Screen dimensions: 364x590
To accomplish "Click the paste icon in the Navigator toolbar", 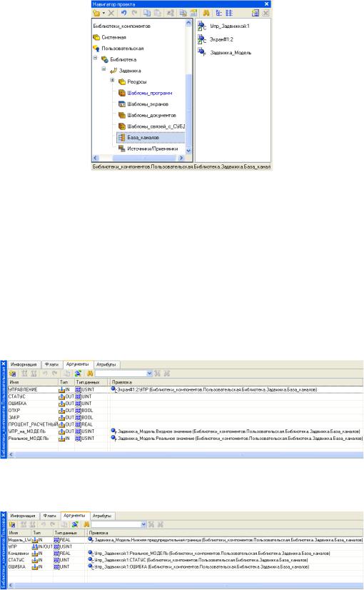I will (x=158, y=13).
